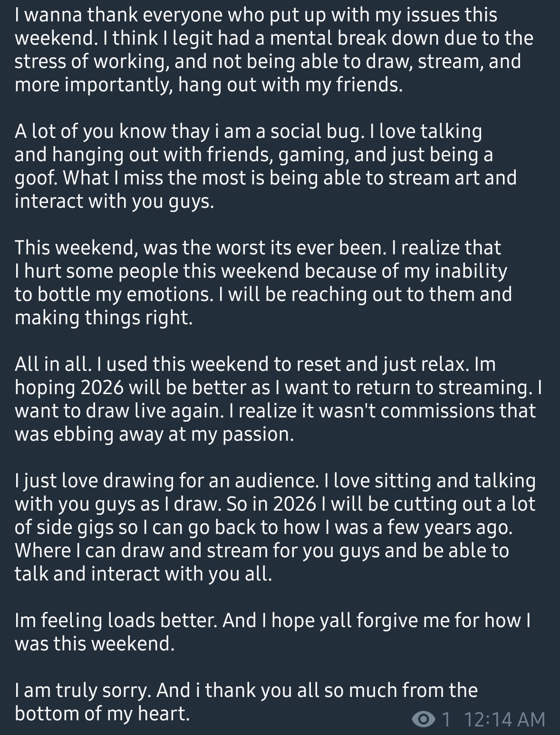Click the words 'hang out with my friends.'
This screenshot has width=560, height=735.
tap(290, 85)
